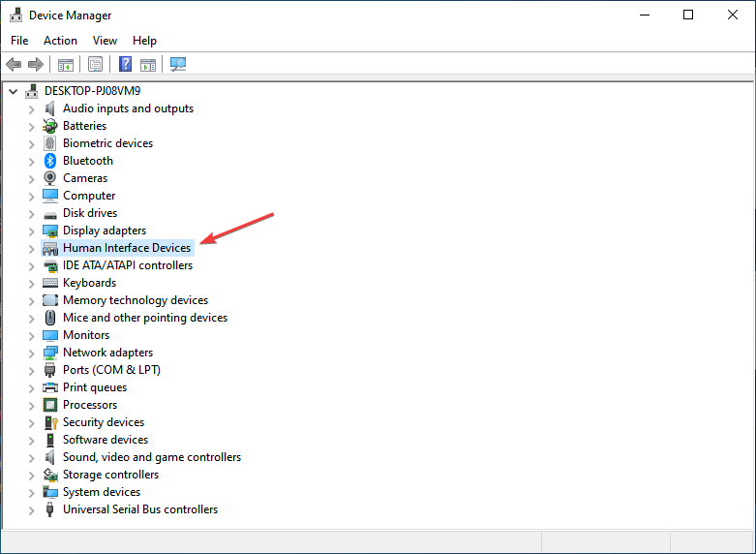The image size is (756, 554).
Task: Click the Print queues printer icon
Action: coord(50,387)
